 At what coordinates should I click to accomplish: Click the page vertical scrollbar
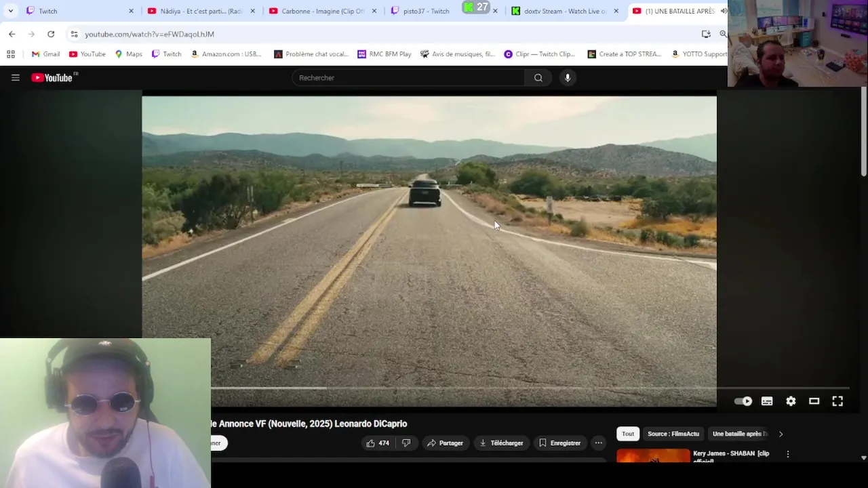coord(863,132)
